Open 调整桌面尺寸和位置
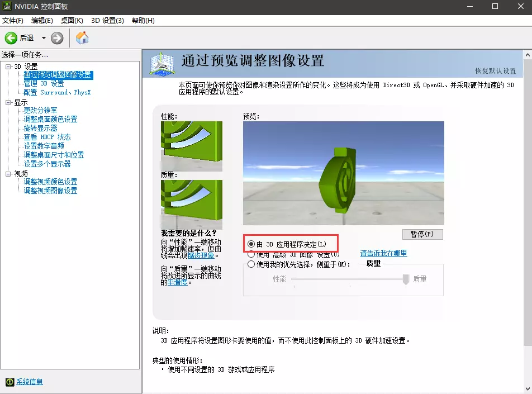 point(54,155)
